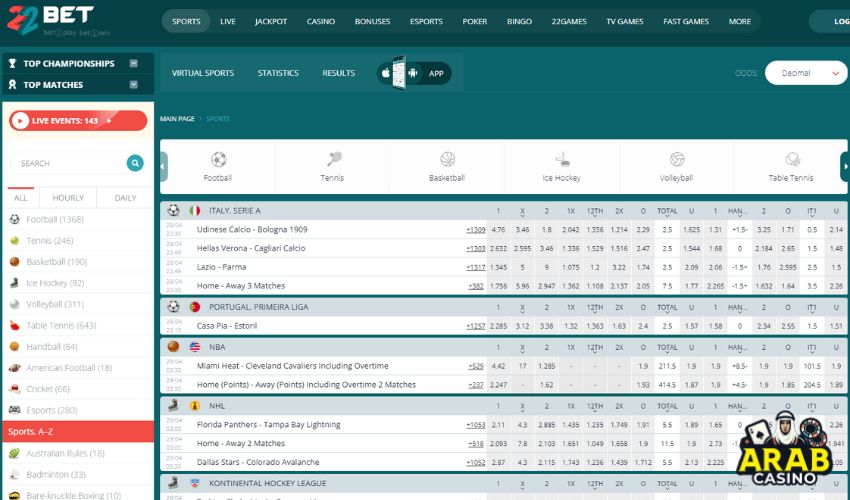Open the Results link

pyautogui.click(x=339, y=73)
